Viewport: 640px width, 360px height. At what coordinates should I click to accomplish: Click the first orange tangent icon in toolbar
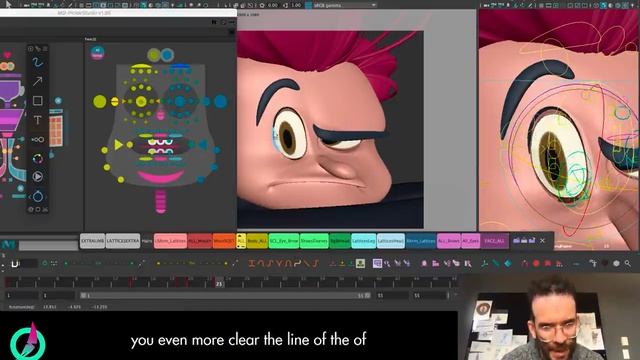pos(252,264)
